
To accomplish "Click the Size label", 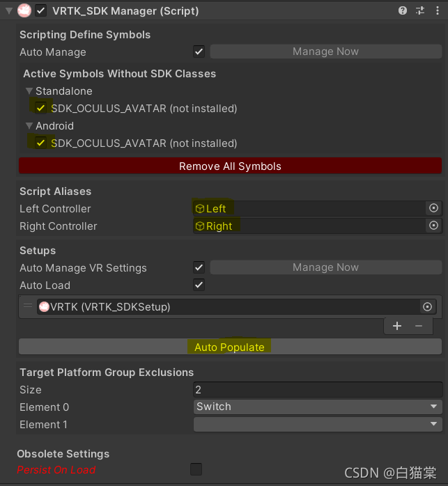I will [x=31, y=390].
